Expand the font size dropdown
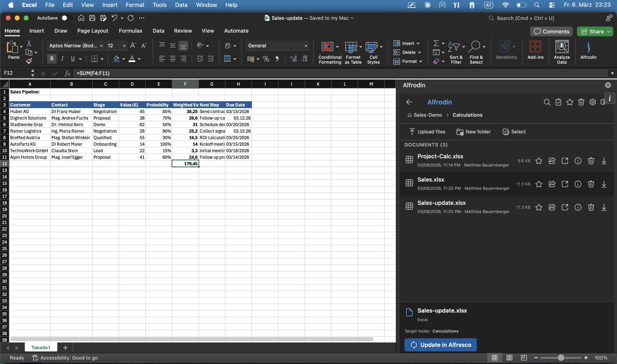 point(124,46)
